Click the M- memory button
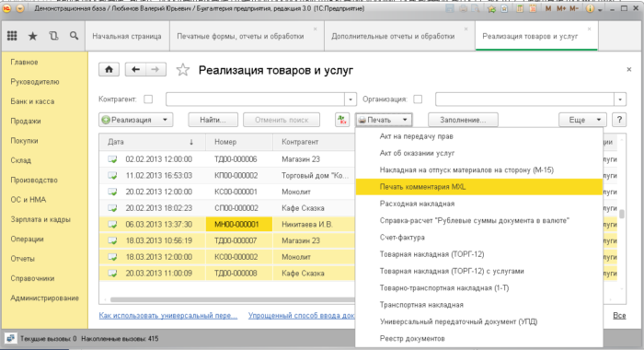 click(574, 8)
